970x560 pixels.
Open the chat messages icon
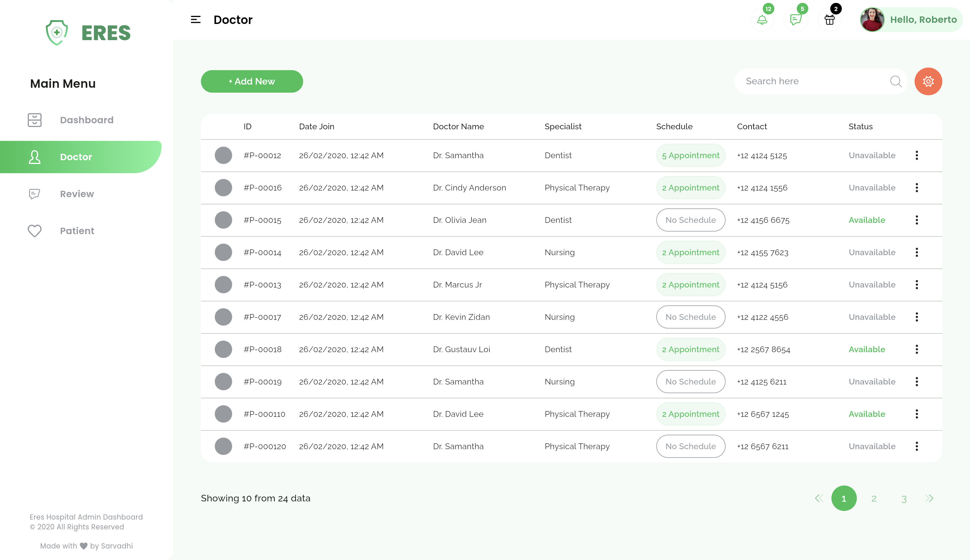tap(796, 19)
